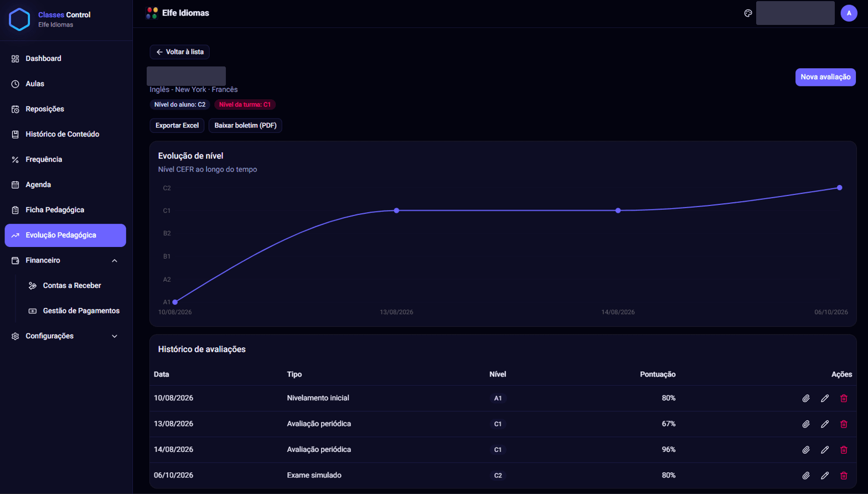The height and width of the screenshot is (494, 868).
Task: Click the "Nível da turma: C1" badge
Action: [245, 105]
